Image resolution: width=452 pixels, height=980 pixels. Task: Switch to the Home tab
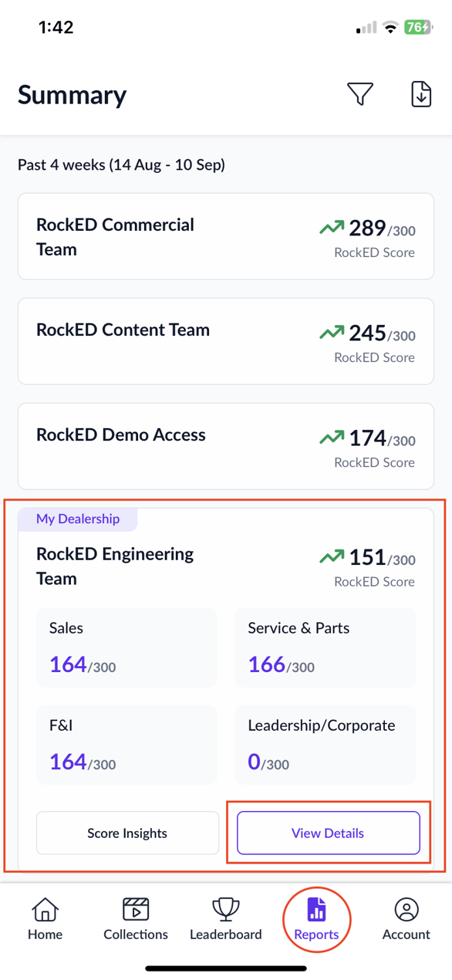pyautogui.click(x=45, y=918)
